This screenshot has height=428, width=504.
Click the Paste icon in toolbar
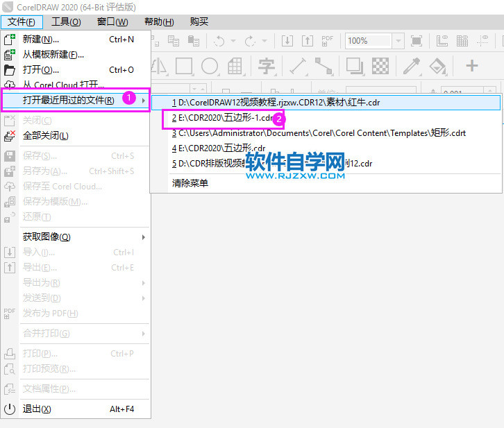tap(194, 41)
